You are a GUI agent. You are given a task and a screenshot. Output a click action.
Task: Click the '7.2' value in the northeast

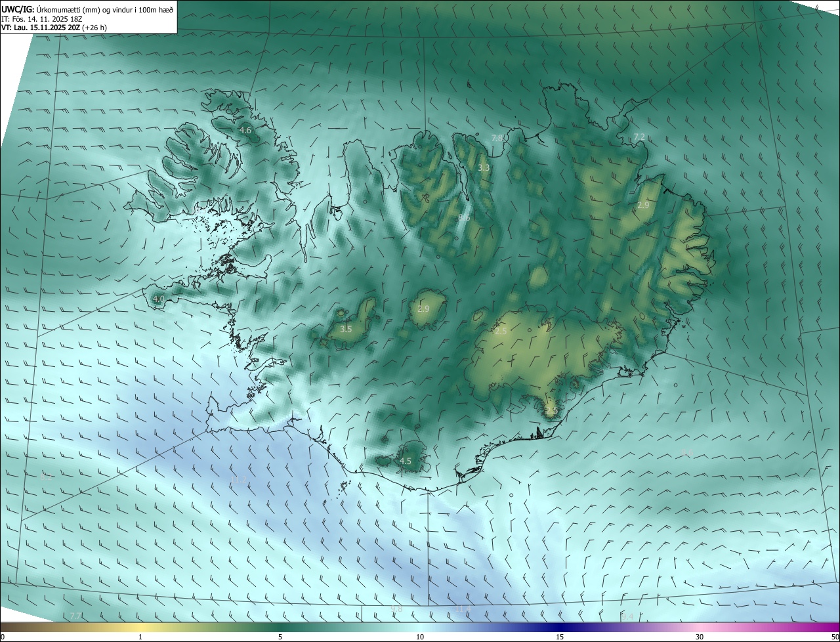[639, 137]
